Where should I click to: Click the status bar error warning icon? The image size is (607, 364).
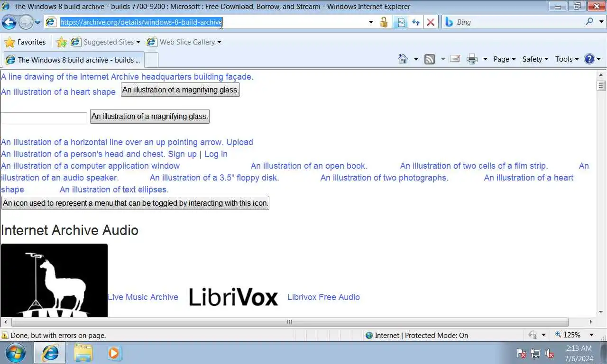pos(5,336)
